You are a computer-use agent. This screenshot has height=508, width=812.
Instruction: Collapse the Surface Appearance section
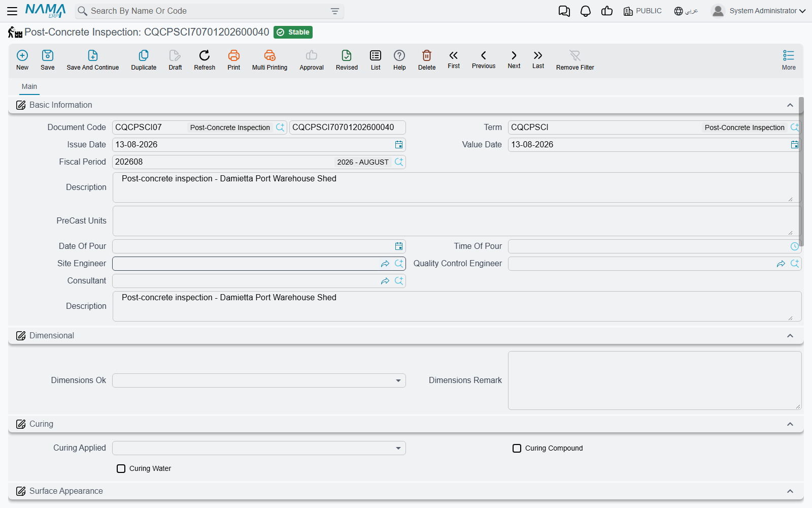tap(790, 491)
